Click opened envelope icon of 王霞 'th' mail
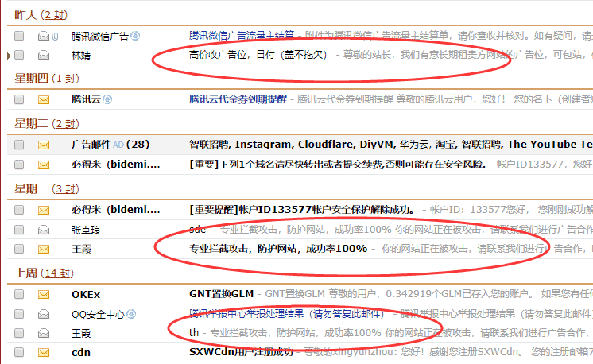The width and height of the screenshot is (593, 364). click(x=44, y=333)
